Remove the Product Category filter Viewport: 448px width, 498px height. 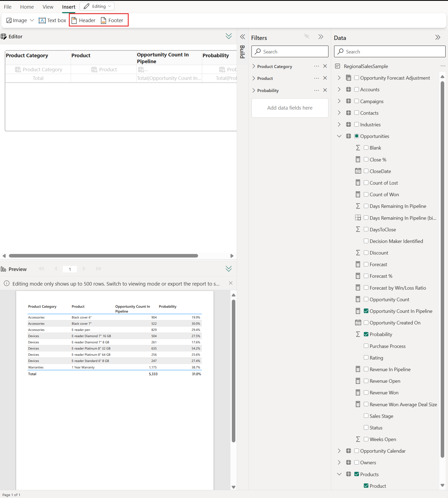(325, 66)
